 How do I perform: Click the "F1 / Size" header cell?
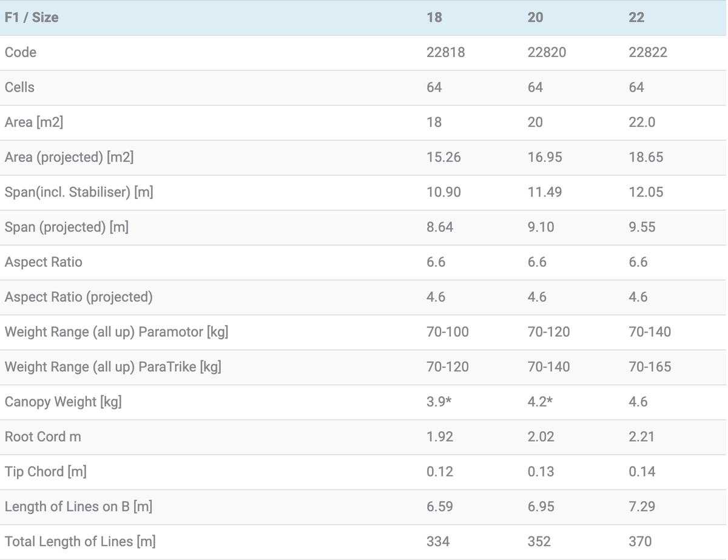(x=32, y=18)
